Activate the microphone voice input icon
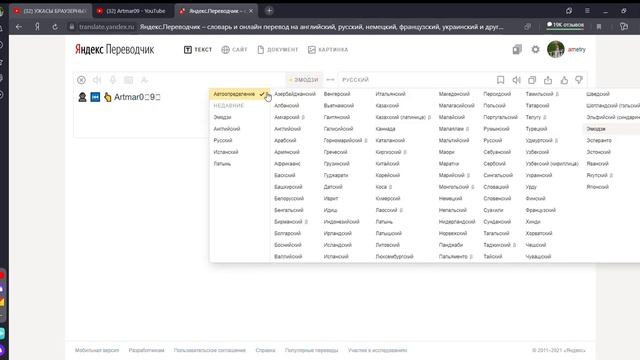This screenshot has height=360, width=640. tap(113, 80)
